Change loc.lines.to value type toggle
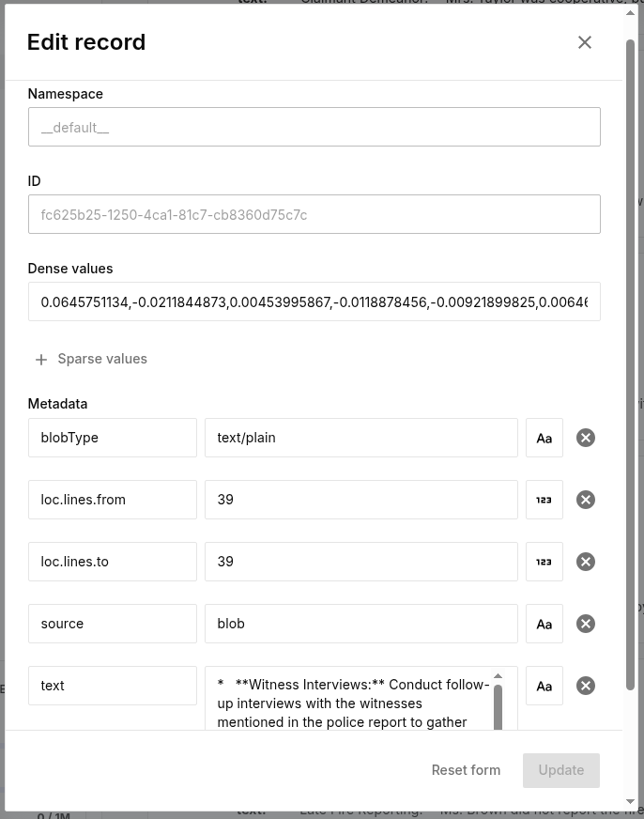 point(544,562)
